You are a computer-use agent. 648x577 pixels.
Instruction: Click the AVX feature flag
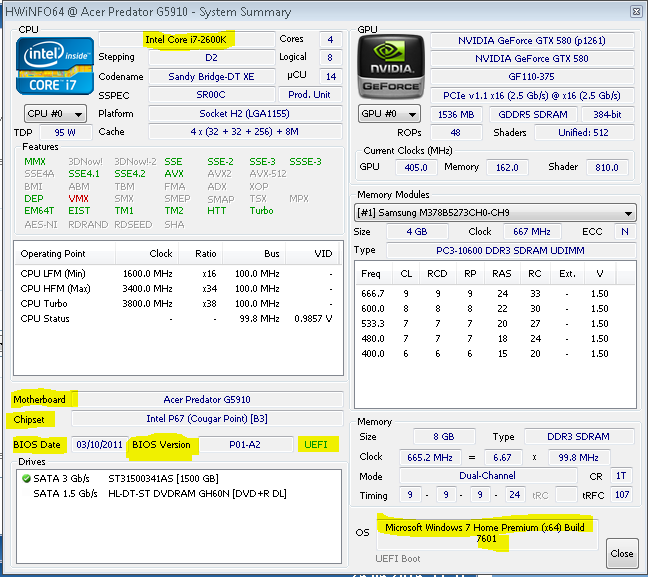(174, 174)
